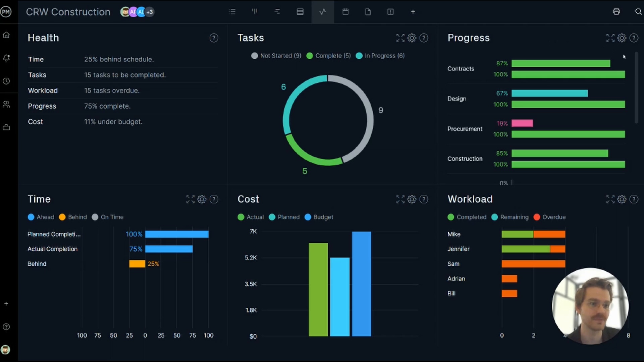
Task: Open the Files view icon
Action: [x=368, y=12]
